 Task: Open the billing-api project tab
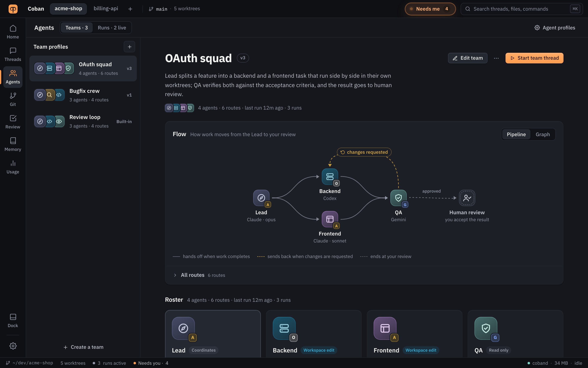pyautogui.click(x=106, y=9)
